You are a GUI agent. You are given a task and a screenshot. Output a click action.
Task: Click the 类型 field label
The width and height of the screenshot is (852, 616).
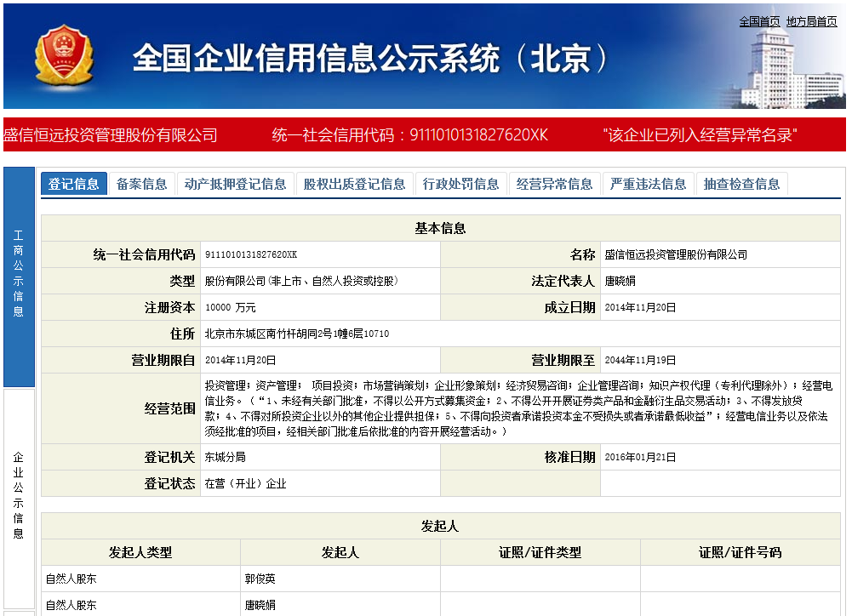point(182,281)
